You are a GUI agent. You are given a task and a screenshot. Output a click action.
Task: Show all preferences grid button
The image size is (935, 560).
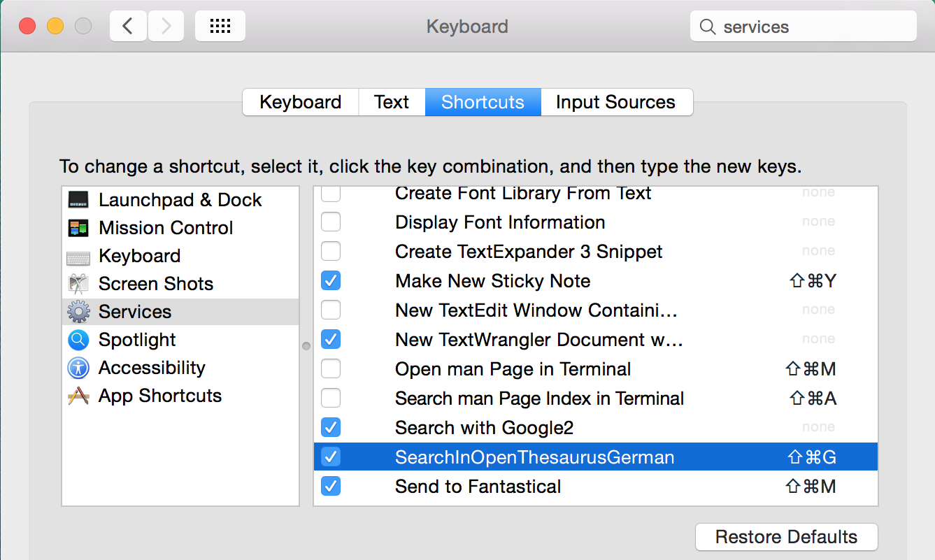click(220, 27)
